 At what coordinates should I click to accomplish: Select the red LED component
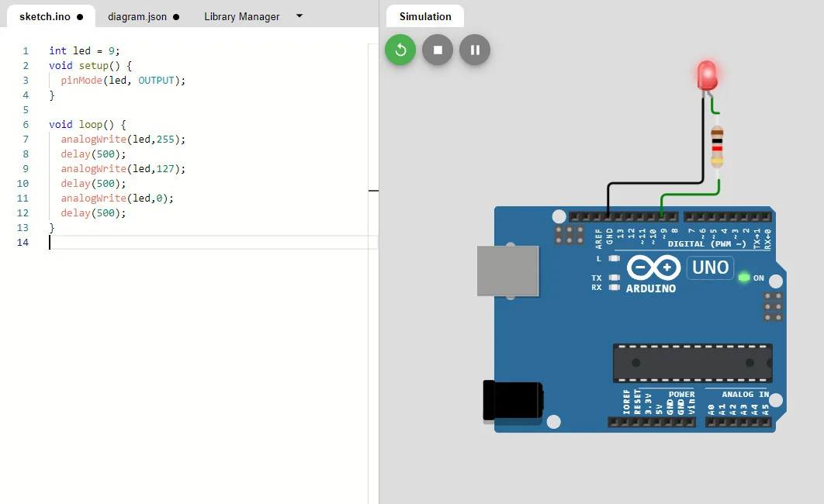[x=707, y=75]
